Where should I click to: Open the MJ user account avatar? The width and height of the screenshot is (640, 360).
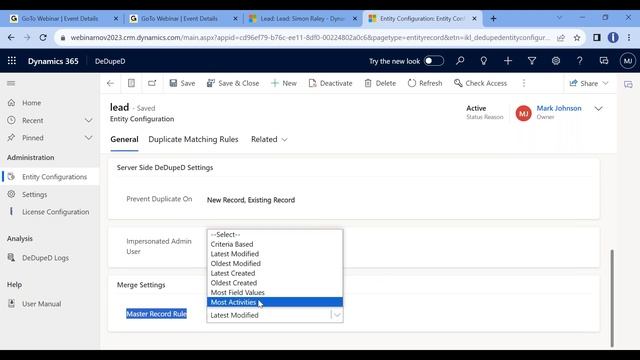(x=627, y=61)
